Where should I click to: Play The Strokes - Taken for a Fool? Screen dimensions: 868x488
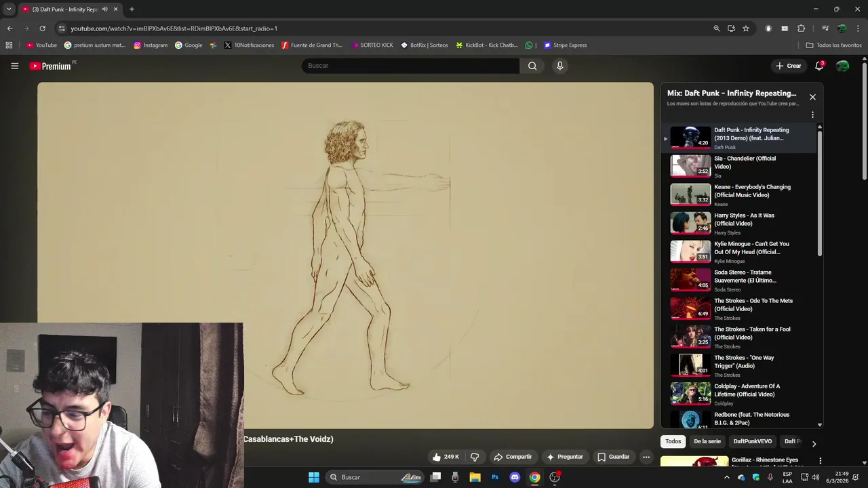(739, 337)
